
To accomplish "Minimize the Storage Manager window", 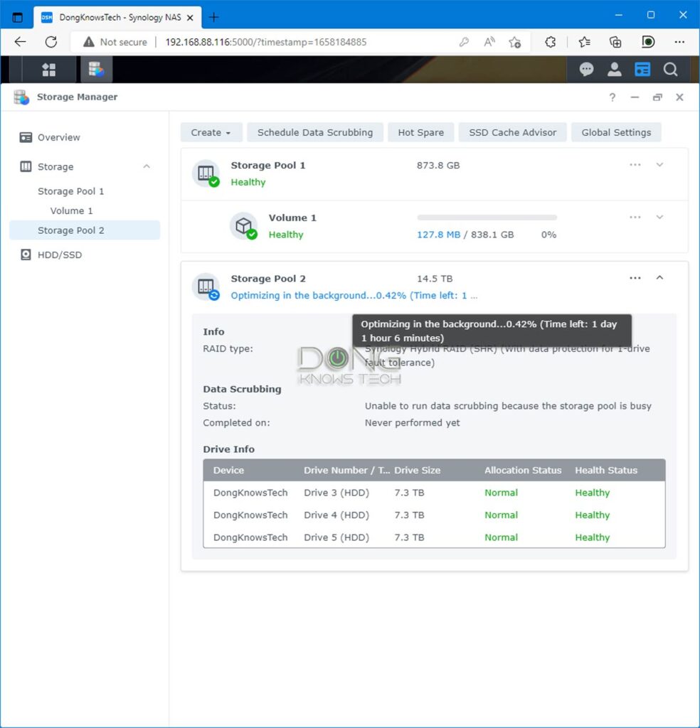I will coord(635,97).
